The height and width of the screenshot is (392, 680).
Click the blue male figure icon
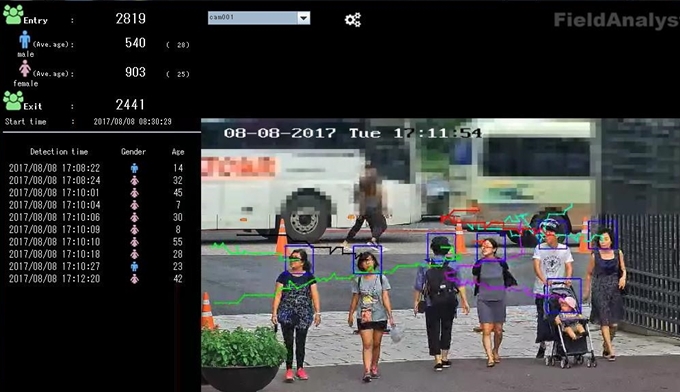25,39
